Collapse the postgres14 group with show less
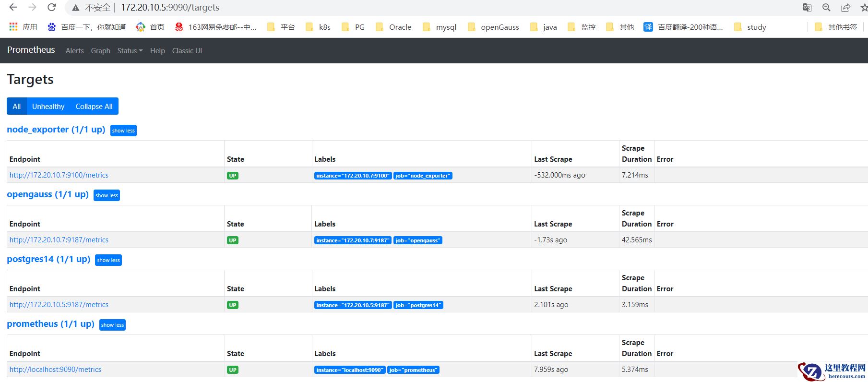868x382 pixels. (x=108, y=260)
